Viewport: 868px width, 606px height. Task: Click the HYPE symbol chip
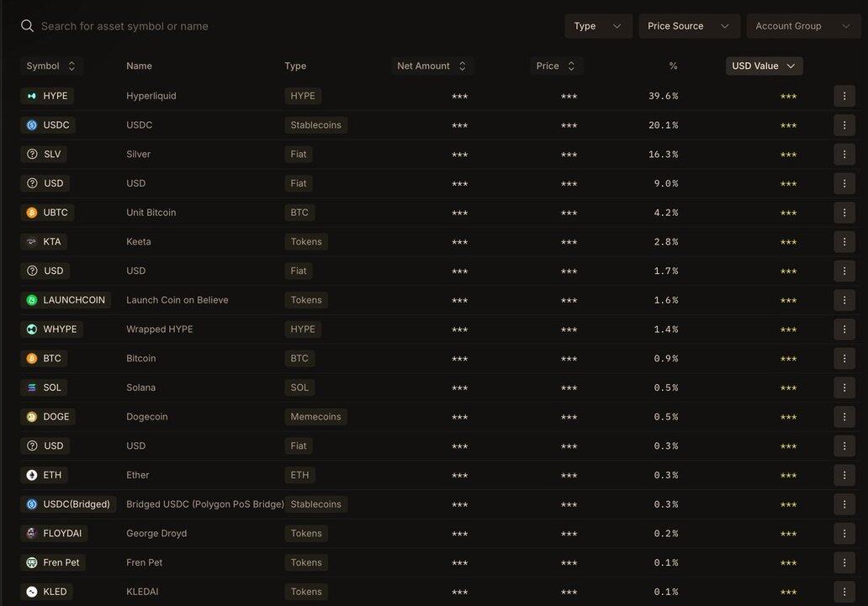click(x=47, y=96)
